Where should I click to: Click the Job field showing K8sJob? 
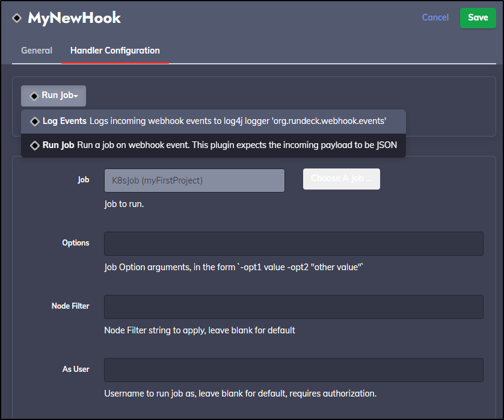point(194,181)
